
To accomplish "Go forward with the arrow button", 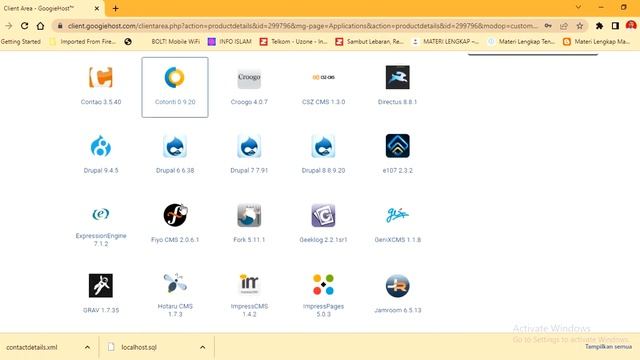I will click(x=9, y=26).
